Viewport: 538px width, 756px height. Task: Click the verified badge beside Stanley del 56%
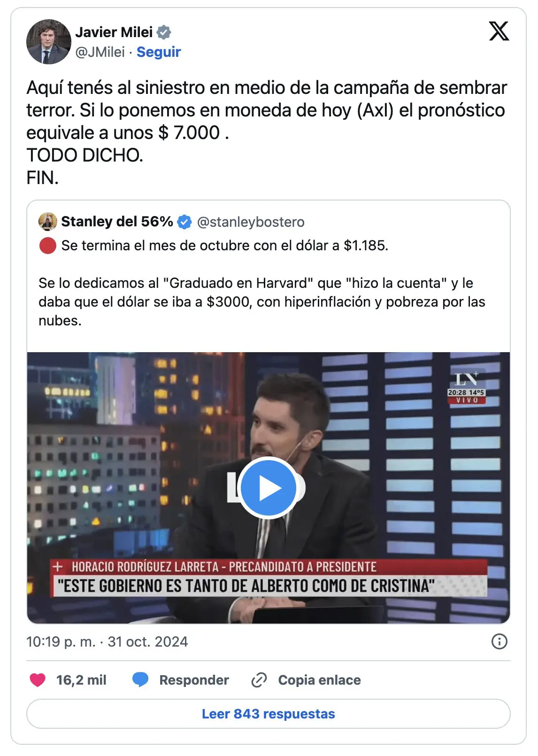184,222
